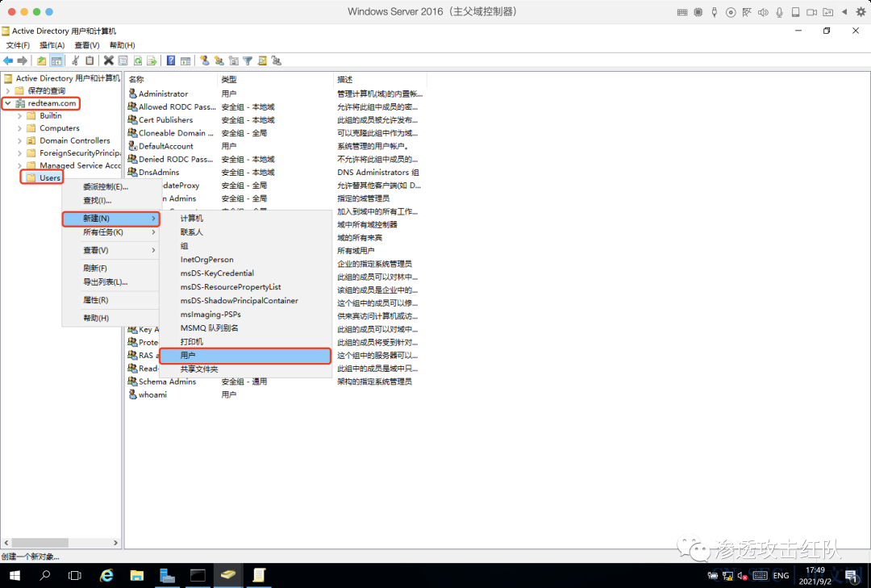
Task: Open File Explorer from taskbar
Action: 136,575
